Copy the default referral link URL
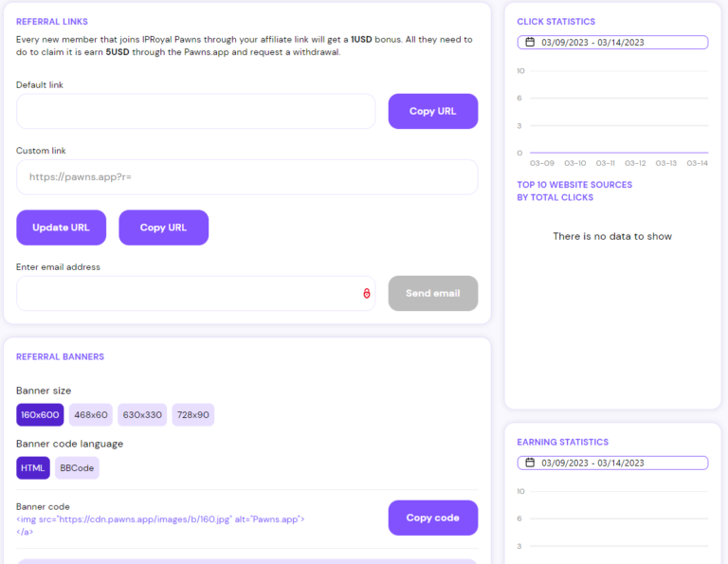 click(433, 112)
